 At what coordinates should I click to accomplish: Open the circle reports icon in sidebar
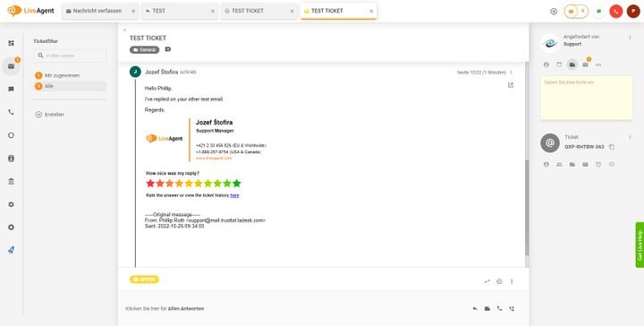pos(11,135)
